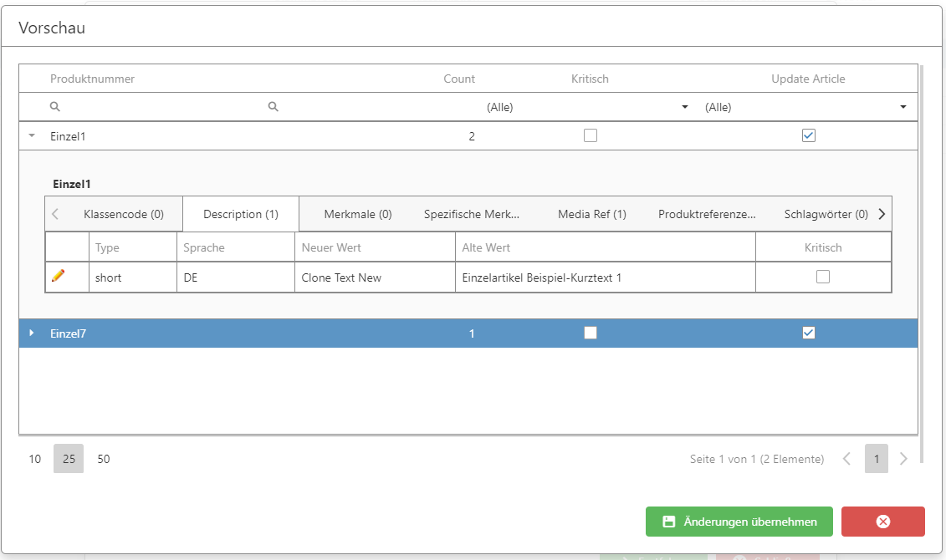This screenshot has width=946, height=560.
Task: Click the Kritisch header in main grid
Action: point(590,79)
